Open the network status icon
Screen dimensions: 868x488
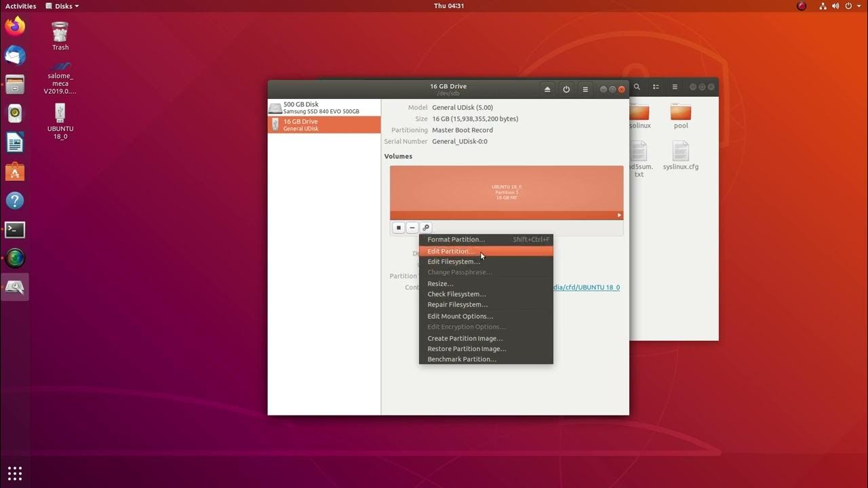[823, 6]
